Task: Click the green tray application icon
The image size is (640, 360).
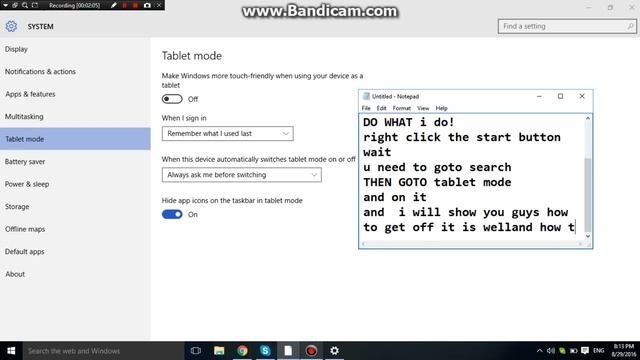Action: (562, 351)
